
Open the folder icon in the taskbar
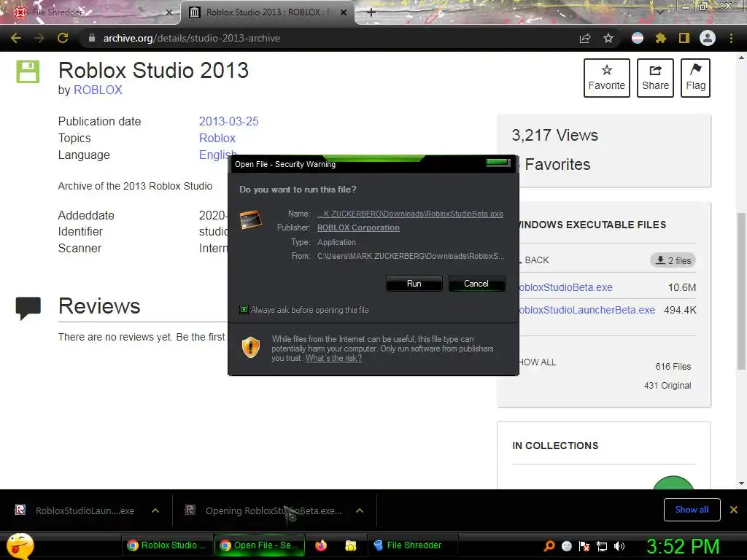[351, 545]
